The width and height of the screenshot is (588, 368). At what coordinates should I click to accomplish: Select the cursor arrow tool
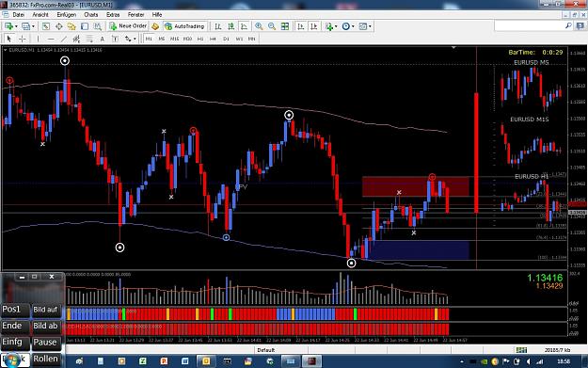click(9, 39)
